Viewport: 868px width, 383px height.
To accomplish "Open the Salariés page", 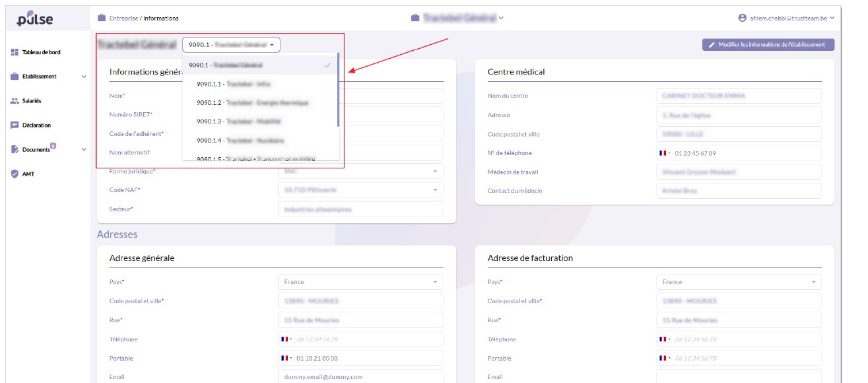I will pos(32,101).
